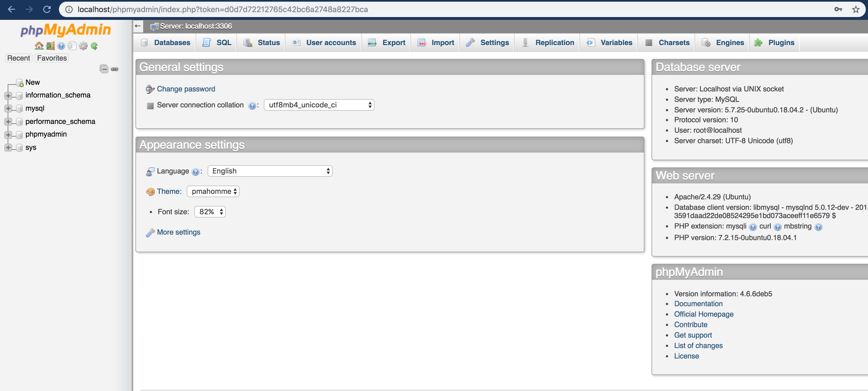Click the Change password link
The image size is (868, 391).
[x=185, y=88]
